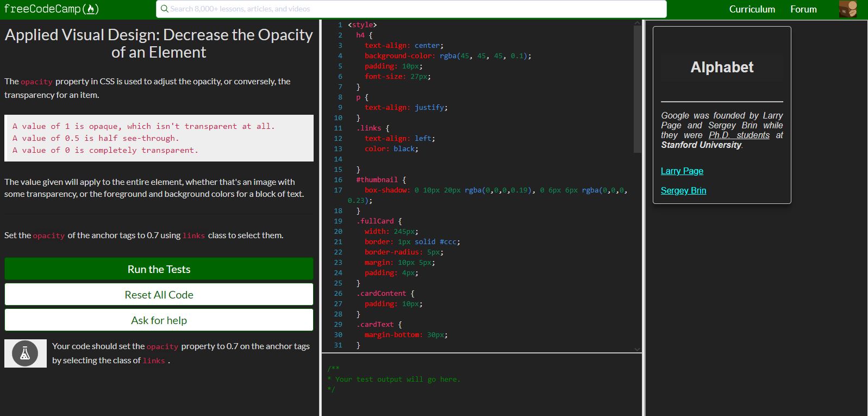Click line number 17 in the gutter

click(338, 190)
